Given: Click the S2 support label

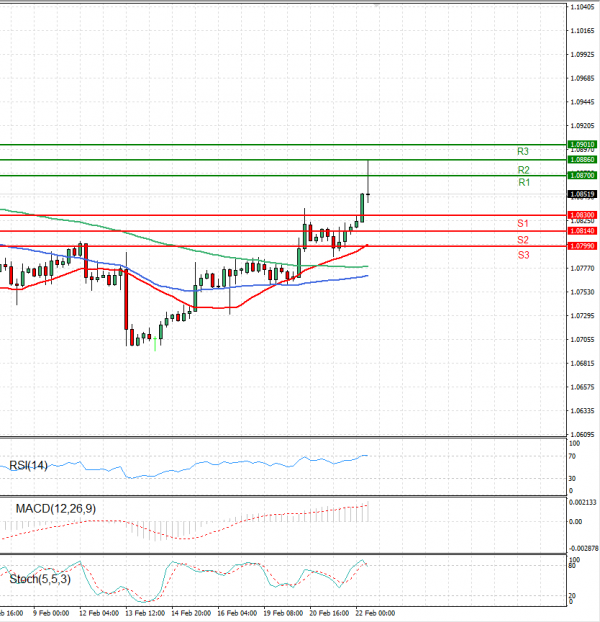Looking at the screenshot, I should coord(523,240).
